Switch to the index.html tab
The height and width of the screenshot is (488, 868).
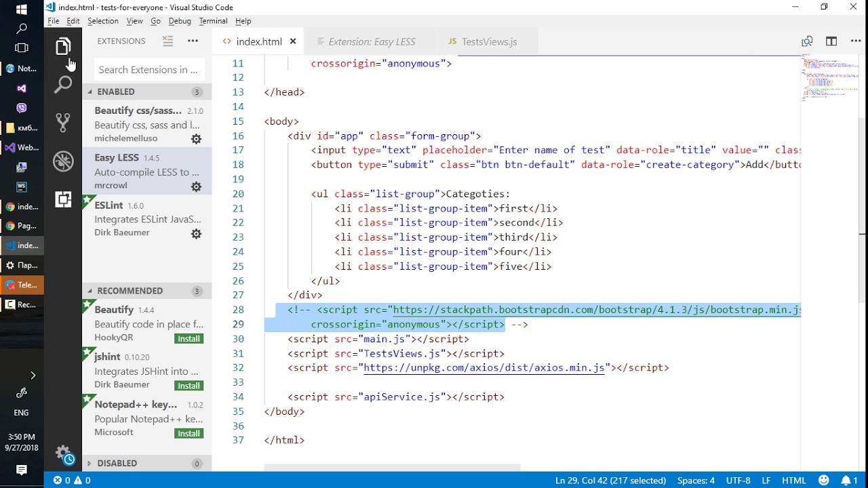tap(258, 41)
